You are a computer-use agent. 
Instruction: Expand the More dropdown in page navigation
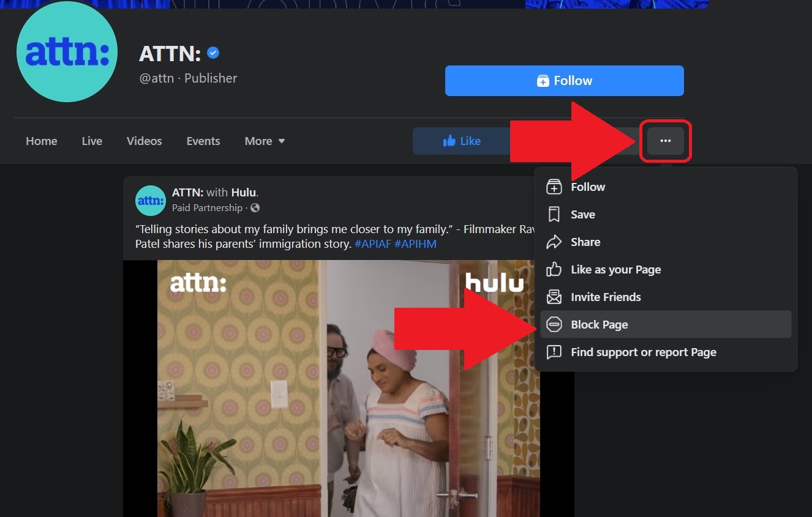(x=265, y=141)
